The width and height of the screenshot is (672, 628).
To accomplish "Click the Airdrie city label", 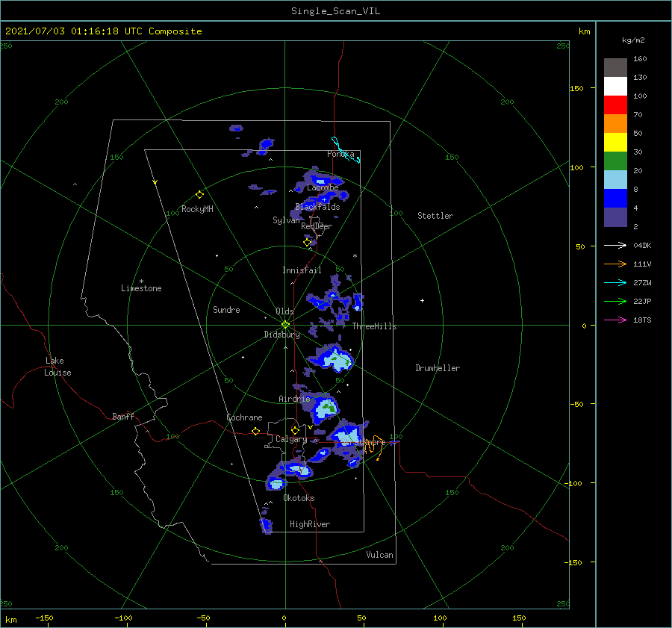I will point(294,399).
